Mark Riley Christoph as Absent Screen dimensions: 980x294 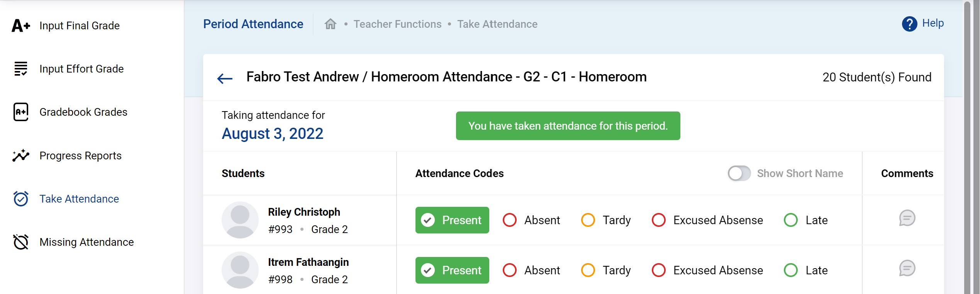(x=510, y=220)
